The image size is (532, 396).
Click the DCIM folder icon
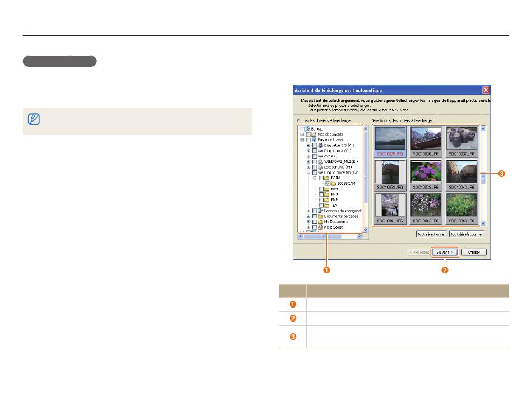pyautogui.click(x=326, y=178)
